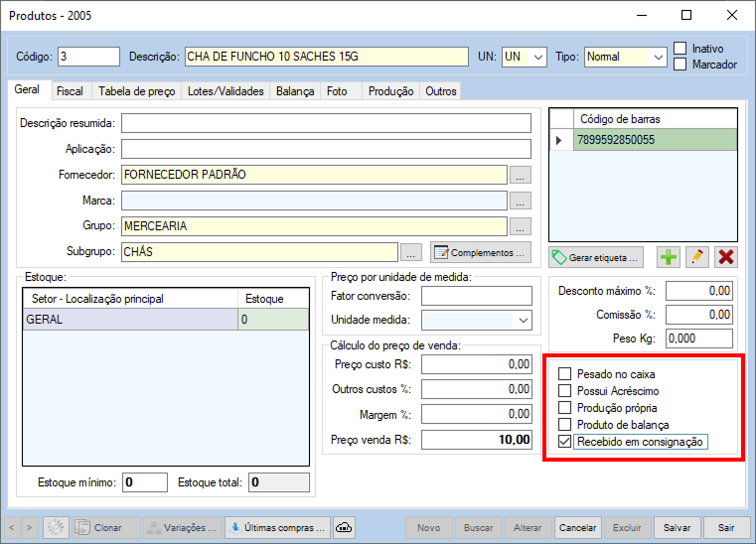Click the barcode row selector arrow
The height and width of the screenshot is (544, 756).
[x=561, y=140]
